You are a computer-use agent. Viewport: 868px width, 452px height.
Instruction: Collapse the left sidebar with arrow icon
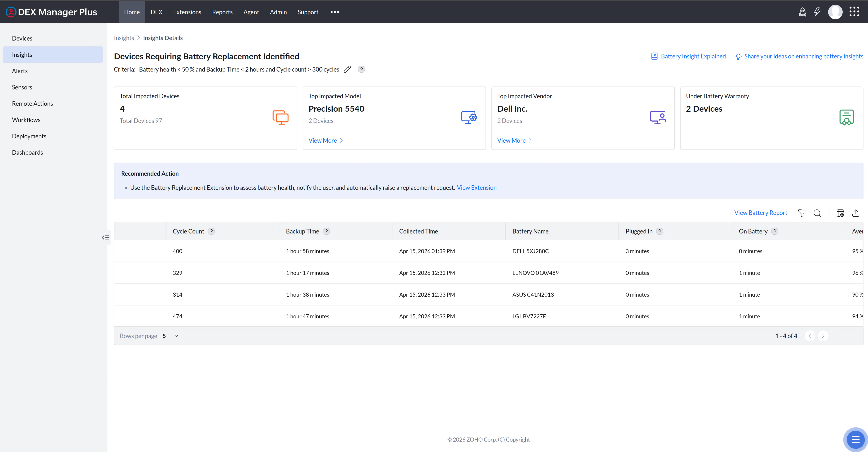coord(106,238)
